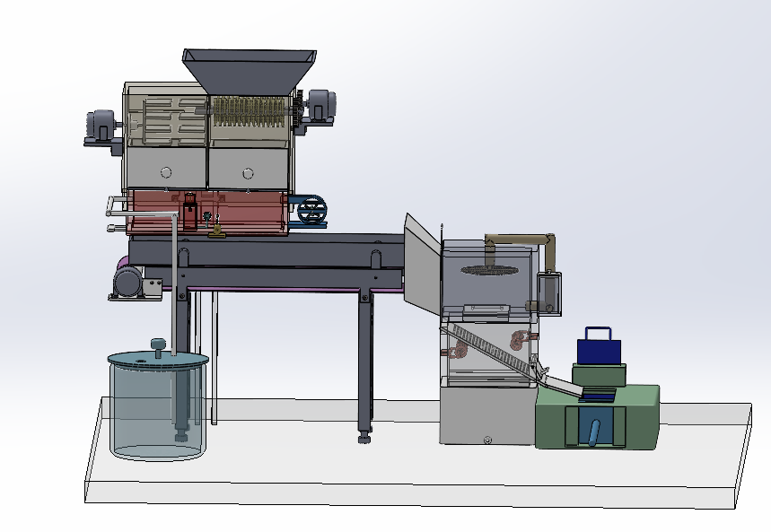Click the dark conveyor frame beam
The image size is (771, 532).
coord(268,253)
